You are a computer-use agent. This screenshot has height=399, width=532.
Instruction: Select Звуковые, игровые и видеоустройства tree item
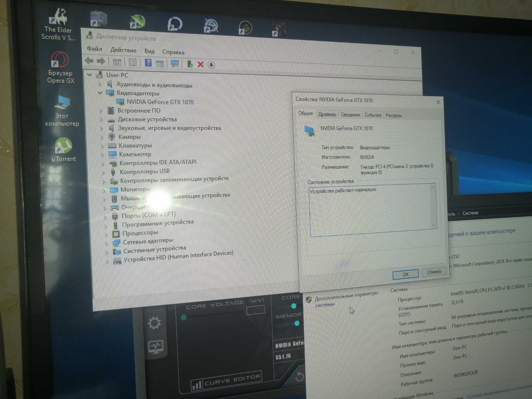click(x=169, y=128)
